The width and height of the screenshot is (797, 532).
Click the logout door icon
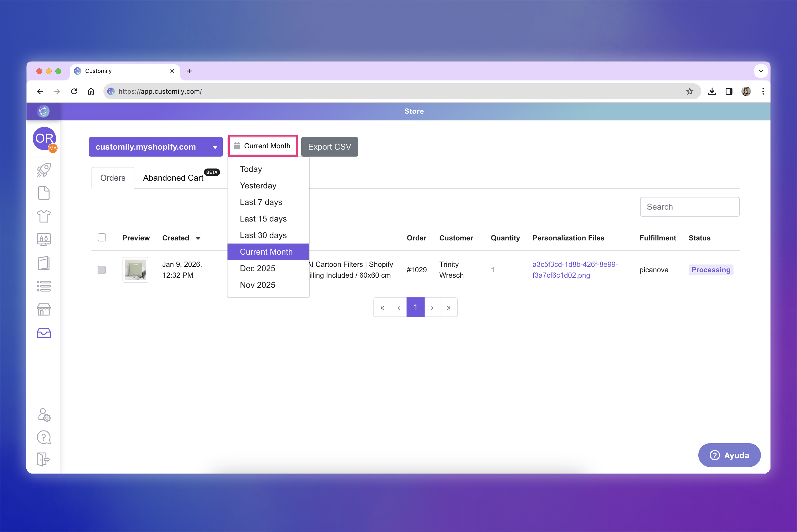(44, 459)
